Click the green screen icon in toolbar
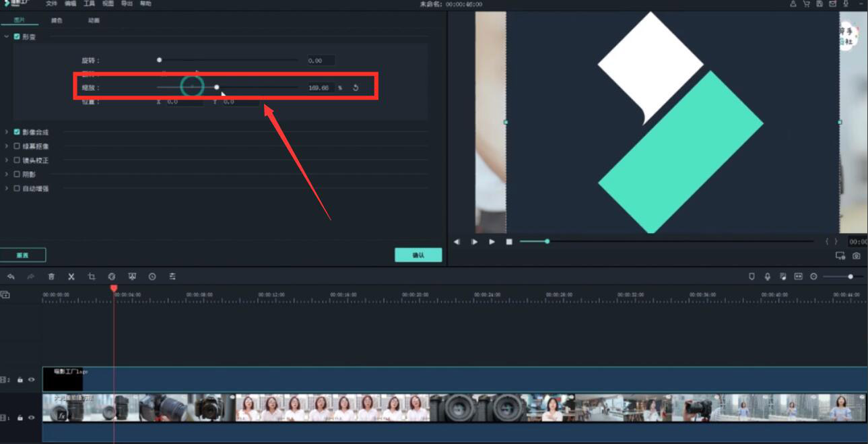This screenshot has width=868, height=444. [x=132, y=277]
